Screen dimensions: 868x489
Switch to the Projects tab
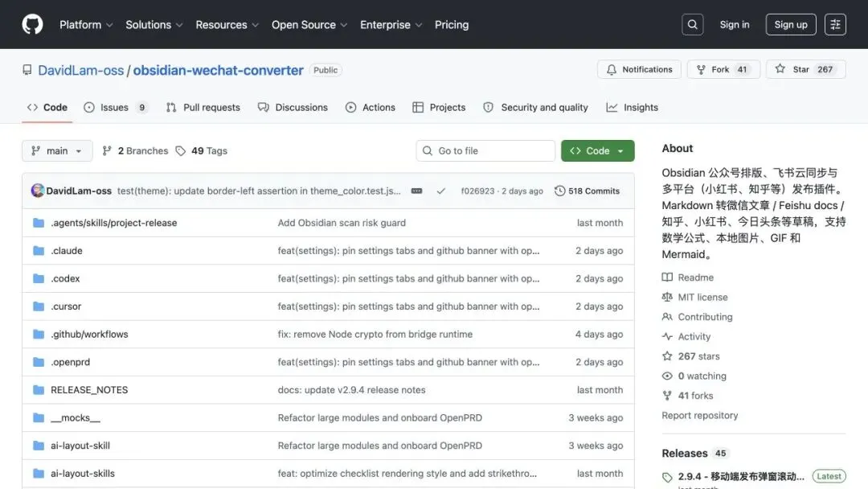pos(439,108)
